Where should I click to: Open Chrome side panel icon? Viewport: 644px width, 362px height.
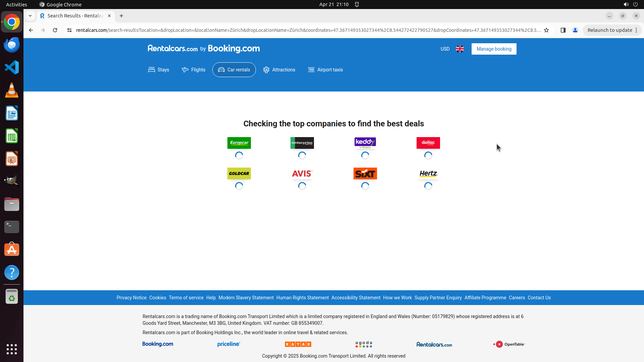[x=563, y=30]
